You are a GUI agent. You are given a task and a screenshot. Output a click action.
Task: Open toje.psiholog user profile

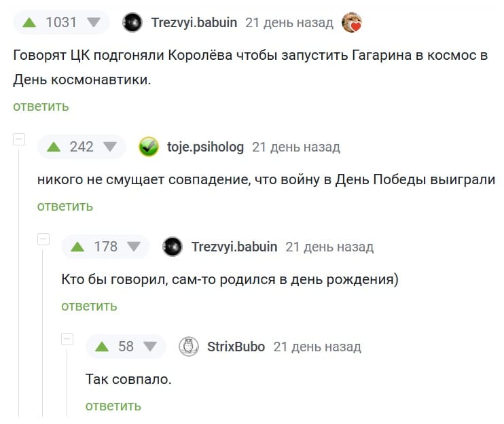[x=205, y=147]
